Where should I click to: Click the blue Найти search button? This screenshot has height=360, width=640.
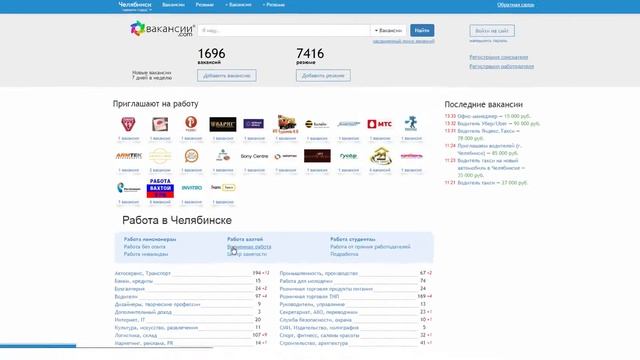422,30
